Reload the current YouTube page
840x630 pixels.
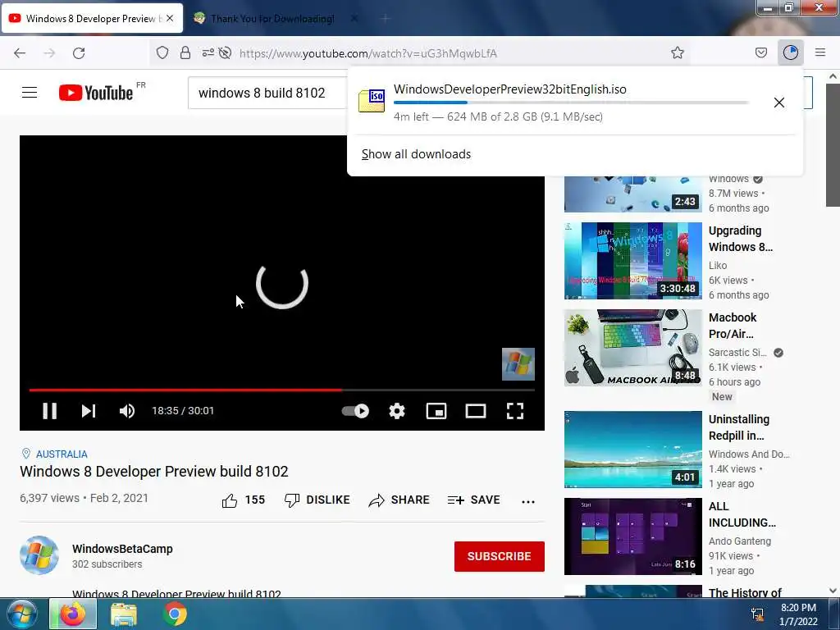pyautogui.click(x=79, y=53)
